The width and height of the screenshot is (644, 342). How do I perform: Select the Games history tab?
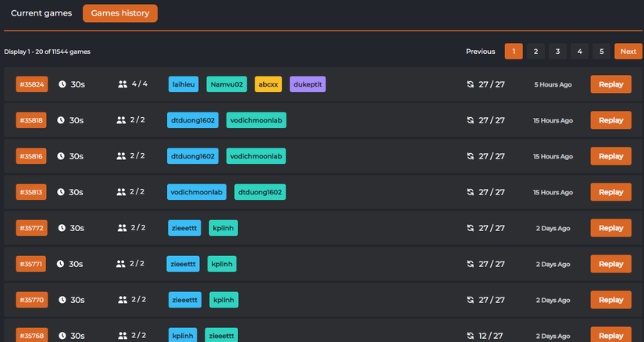click(x=120, y=13)
